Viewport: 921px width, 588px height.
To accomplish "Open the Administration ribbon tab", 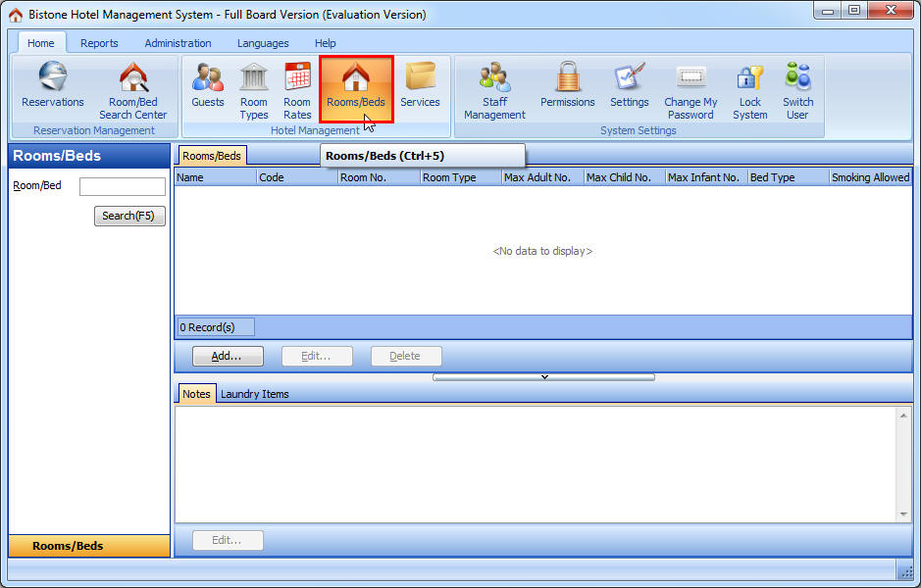I will [178, 43].
